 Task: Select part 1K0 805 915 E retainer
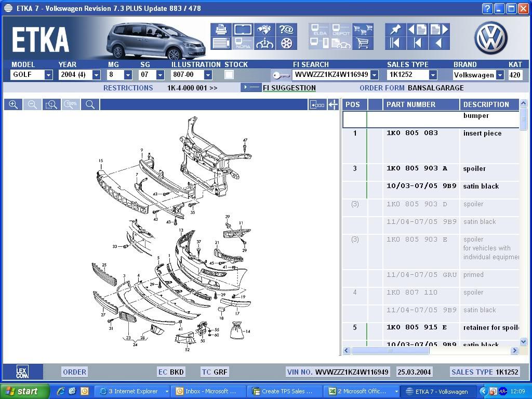click(431, 331)
